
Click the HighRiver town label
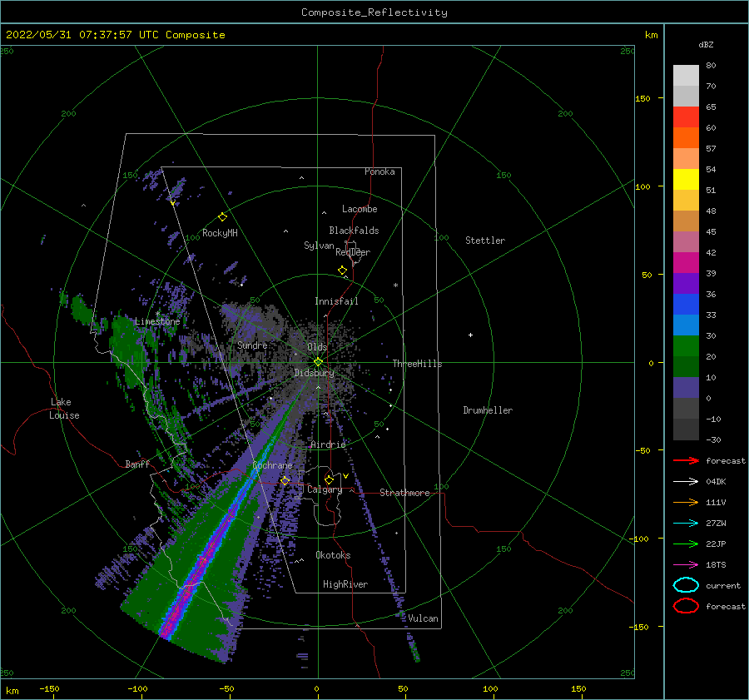coord(345,584)
